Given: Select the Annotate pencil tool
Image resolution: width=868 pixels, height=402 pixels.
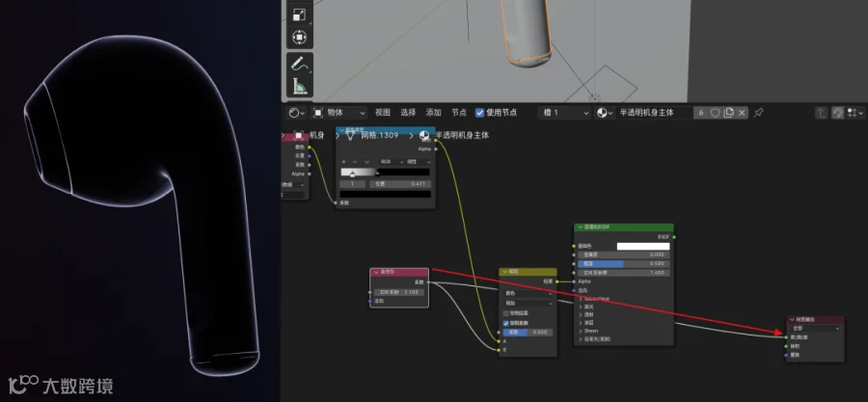Looking at the screenshot, I should [x=300, y=64].
